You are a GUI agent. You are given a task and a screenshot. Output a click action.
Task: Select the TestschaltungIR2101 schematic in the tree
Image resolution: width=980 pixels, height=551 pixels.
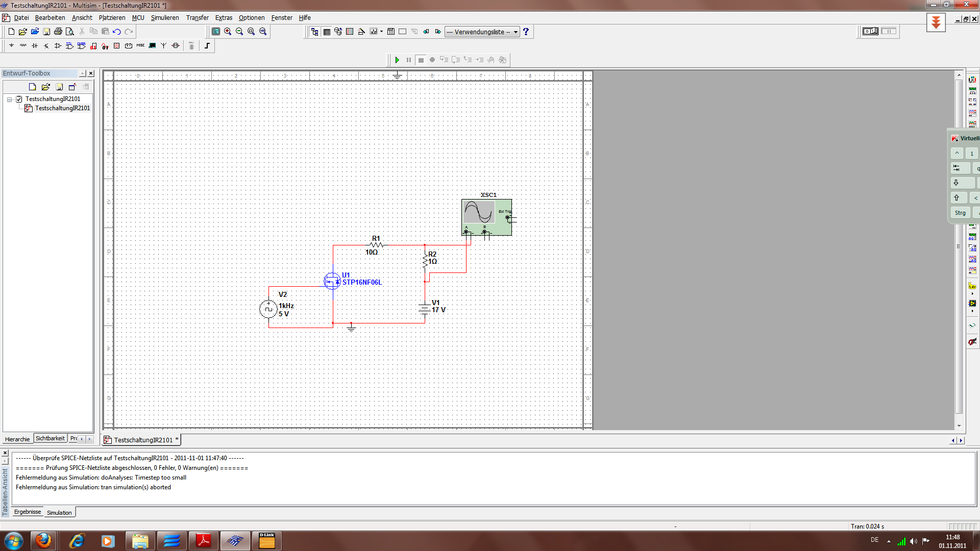(62, 108)
